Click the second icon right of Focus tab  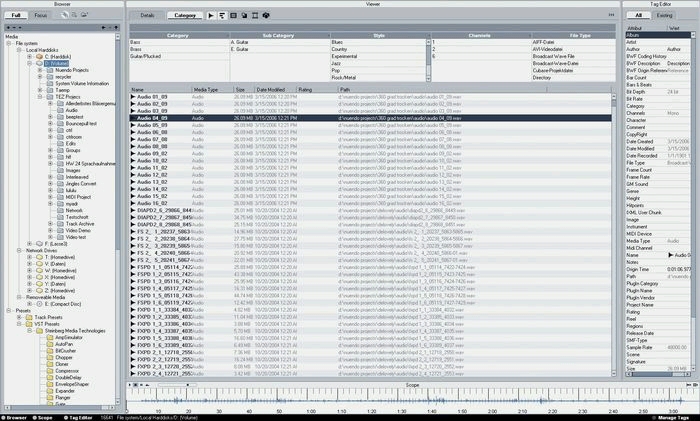tap(75, 15)
